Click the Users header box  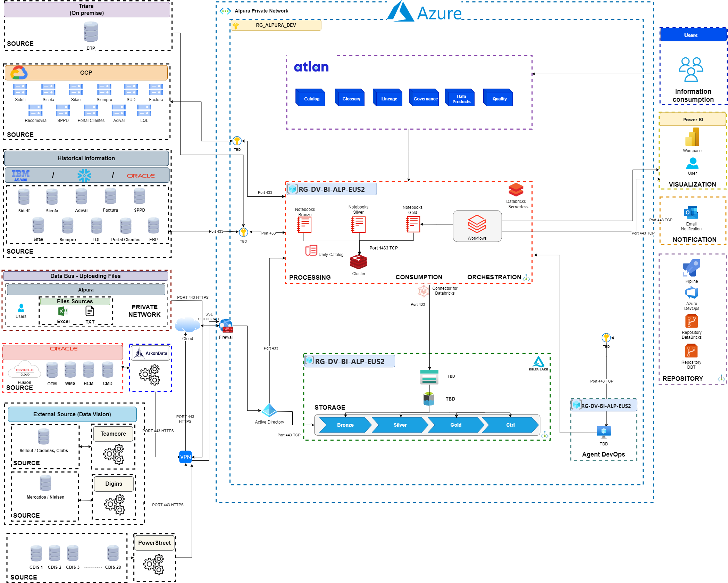(x=693, y=35)
